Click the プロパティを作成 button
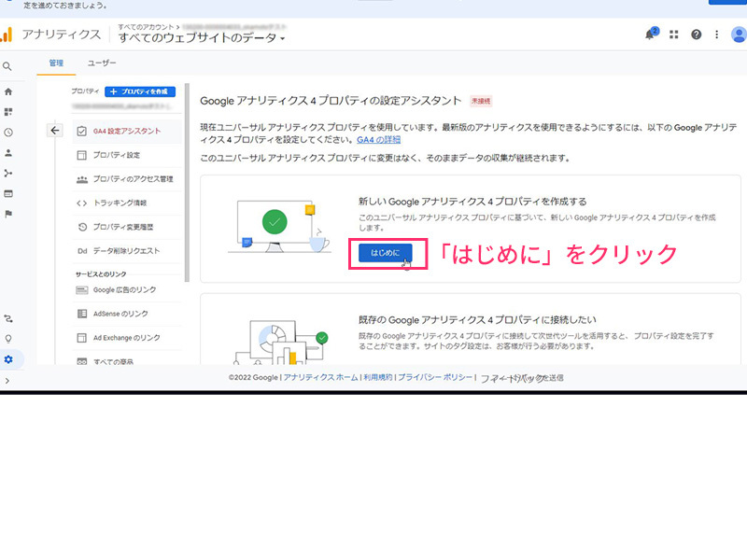This screenshot has height=560, width=747. point(140,91)
